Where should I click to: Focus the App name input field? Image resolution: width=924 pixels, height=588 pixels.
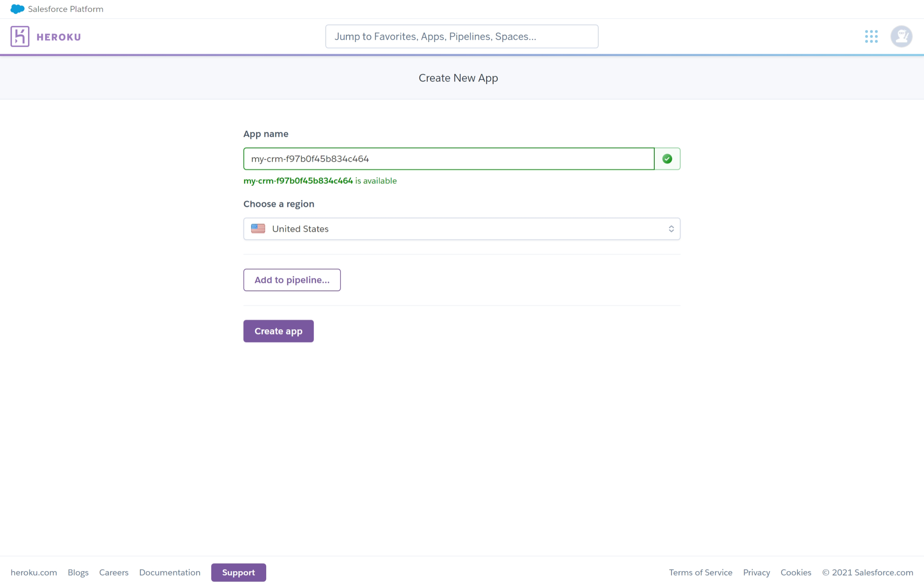[x=448, y=159]
